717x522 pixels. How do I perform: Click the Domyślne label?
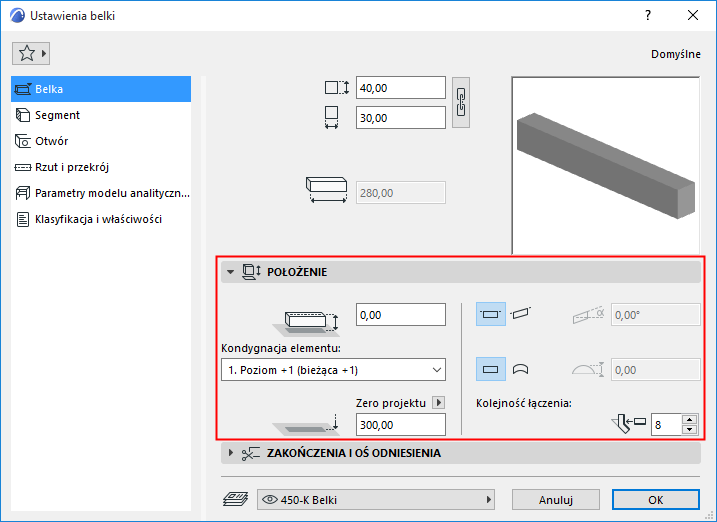coord(676,54)
